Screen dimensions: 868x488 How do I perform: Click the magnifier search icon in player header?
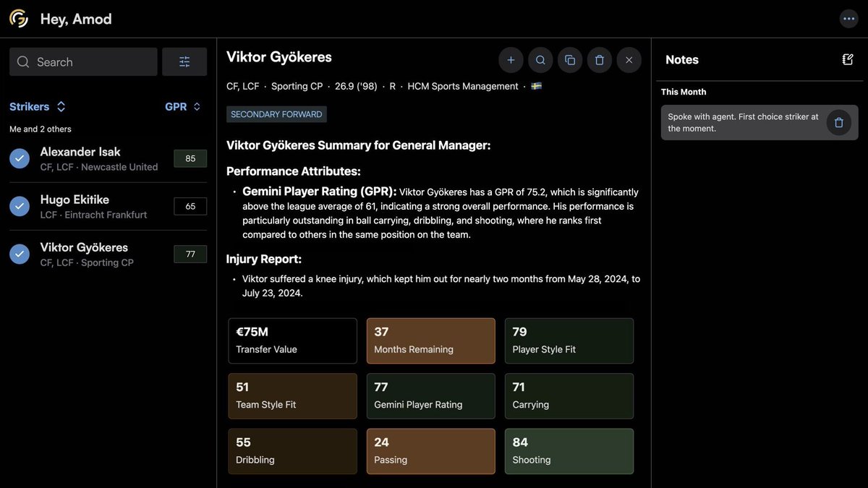point(540,60)
